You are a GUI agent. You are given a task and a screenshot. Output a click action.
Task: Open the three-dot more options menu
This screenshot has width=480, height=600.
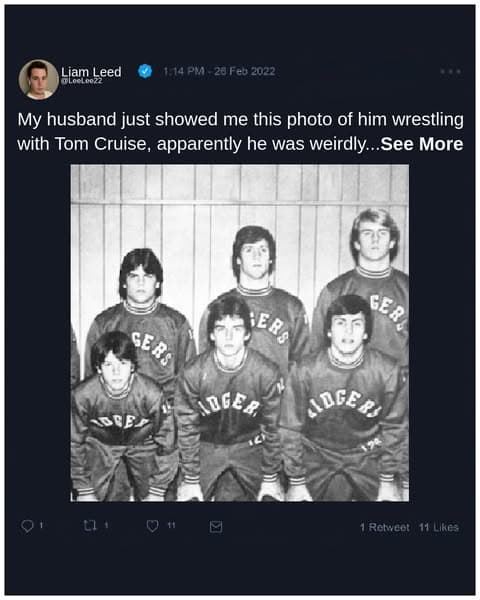pos(450,72)
